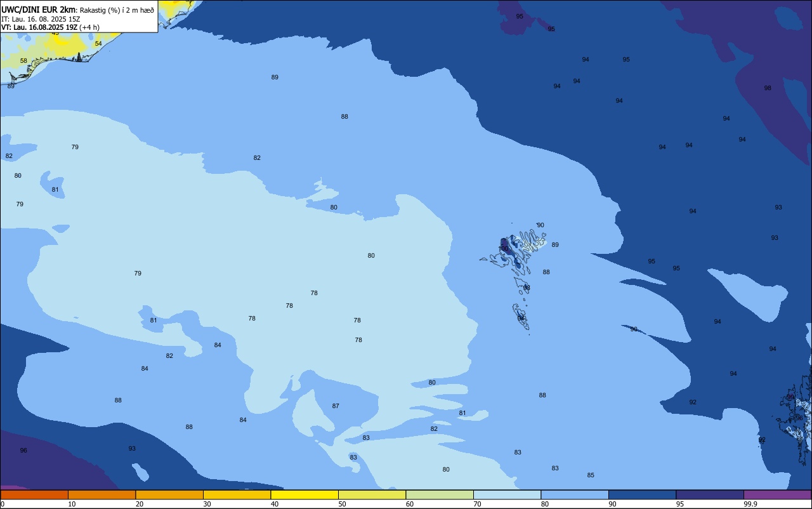Click the 'IT: Lau. 16. 08. 2025 15Z' line
This screenshot has width=812, height=509.
(41, 19)
